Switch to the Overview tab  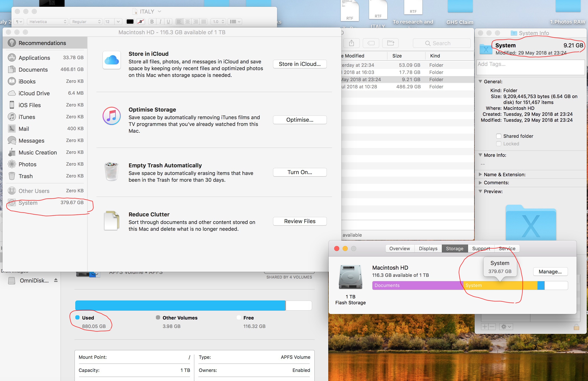[400, 249]
